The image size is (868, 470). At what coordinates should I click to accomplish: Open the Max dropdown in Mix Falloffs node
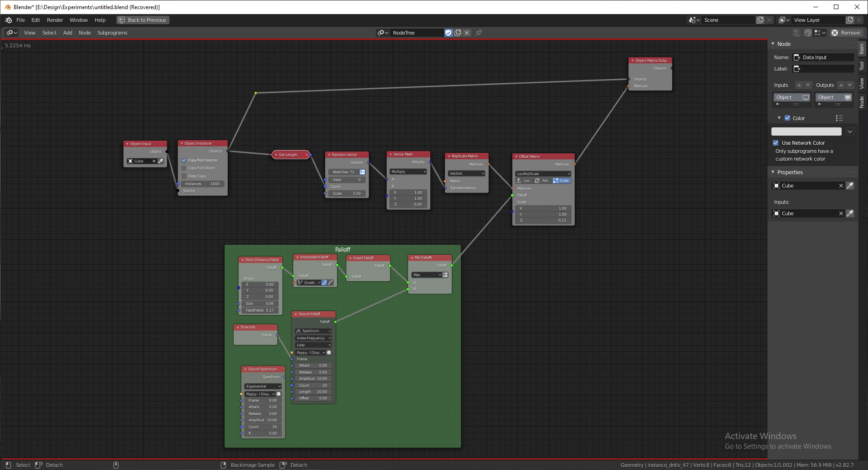pos(427,275)
